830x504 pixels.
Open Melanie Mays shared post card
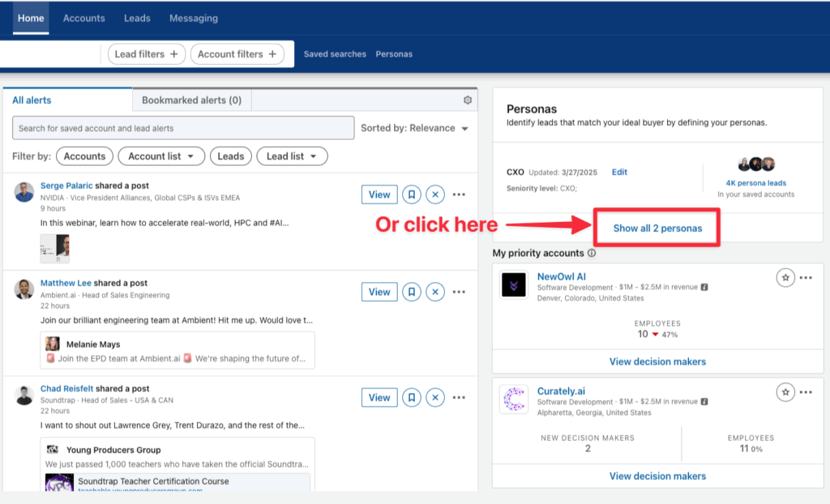tap(178, 351)
